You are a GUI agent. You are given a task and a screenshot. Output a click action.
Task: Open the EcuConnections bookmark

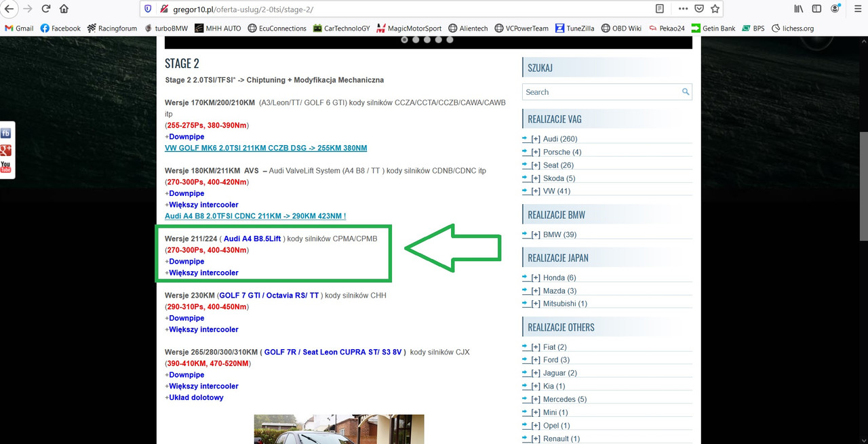coord(277,28)
